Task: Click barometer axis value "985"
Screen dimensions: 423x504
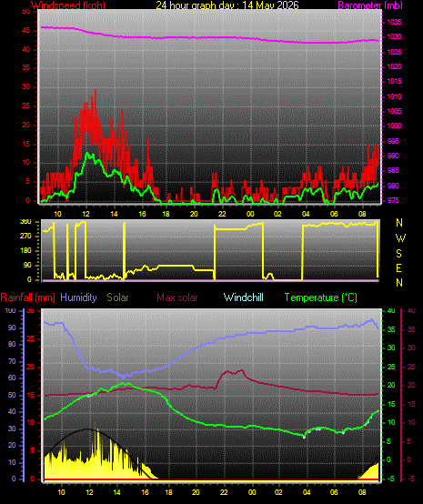Action: pyautogui.click(x=393, y=170)
